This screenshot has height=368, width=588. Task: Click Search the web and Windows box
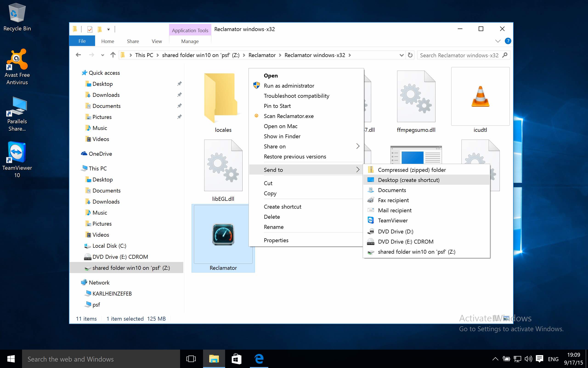101,359
